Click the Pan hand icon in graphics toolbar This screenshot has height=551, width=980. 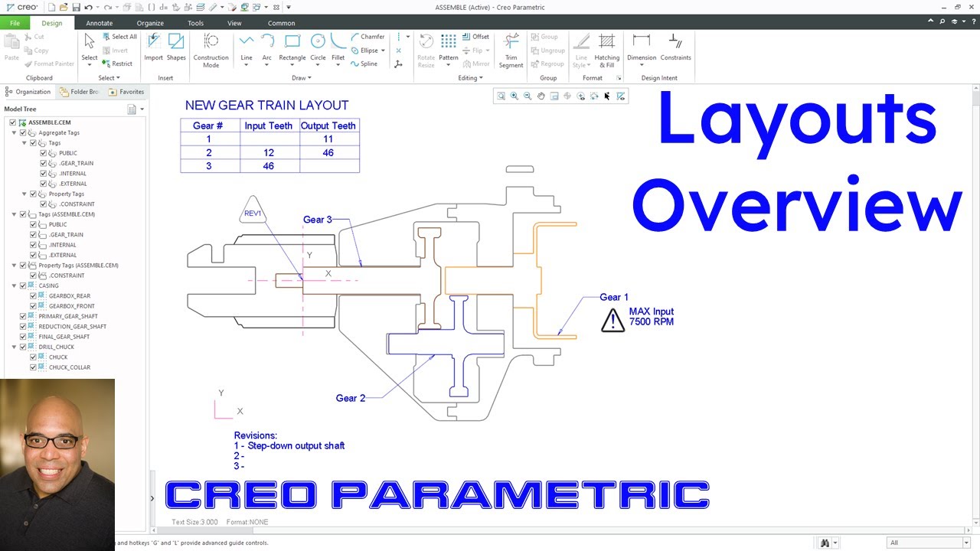[541, 96]
